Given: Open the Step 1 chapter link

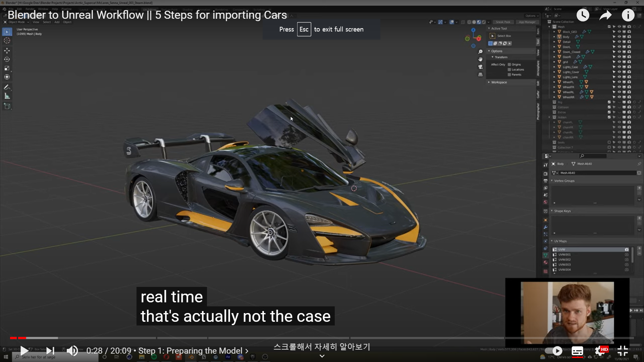Looking at the screenshot, I should tap(193, 351).
